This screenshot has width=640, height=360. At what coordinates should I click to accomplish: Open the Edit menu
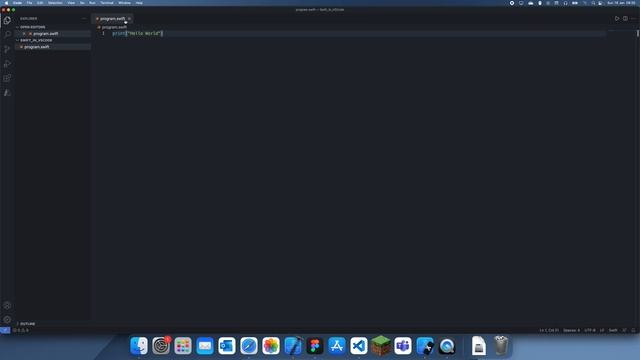[x=40, y=3]
